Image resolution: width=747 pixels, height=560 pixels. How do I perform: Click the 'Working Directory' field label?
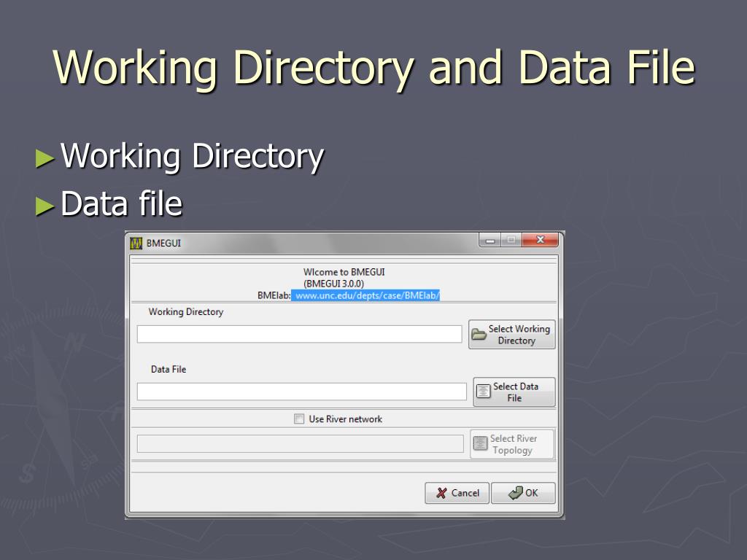186,312
